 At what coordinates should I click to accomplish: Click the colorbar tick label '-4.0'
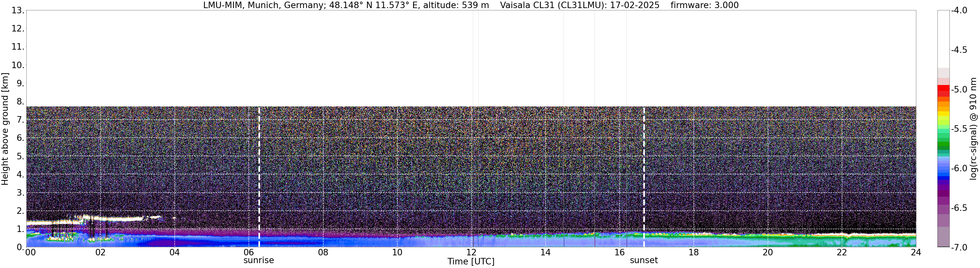click(x=959, y=11)
